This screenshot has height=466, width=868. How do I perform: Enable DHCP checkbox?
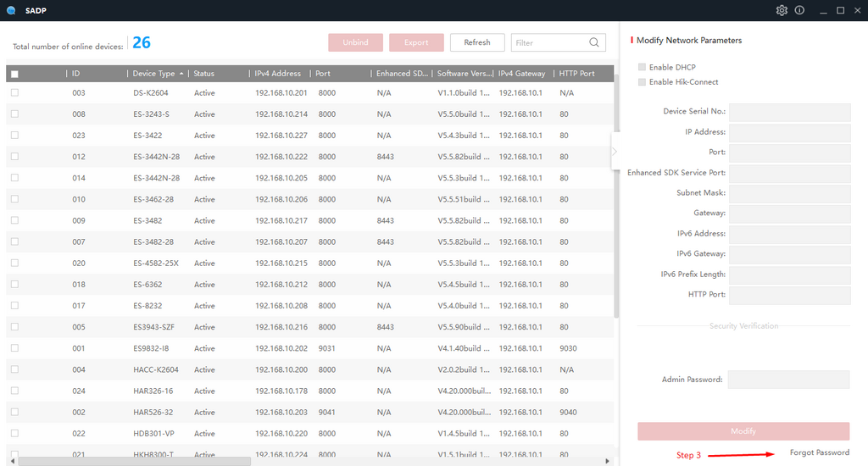[x=643, y=67]
